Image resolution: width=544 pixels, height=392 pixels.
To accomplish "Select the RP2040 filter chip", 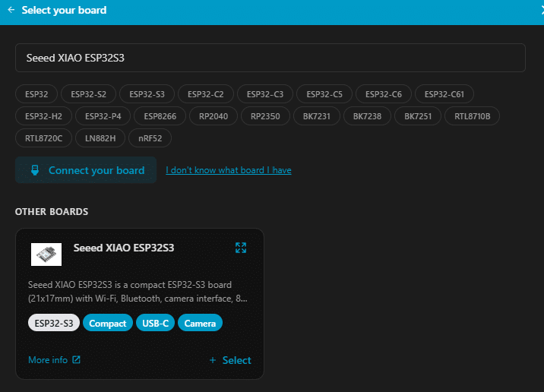I will click(x=213, y=116).
